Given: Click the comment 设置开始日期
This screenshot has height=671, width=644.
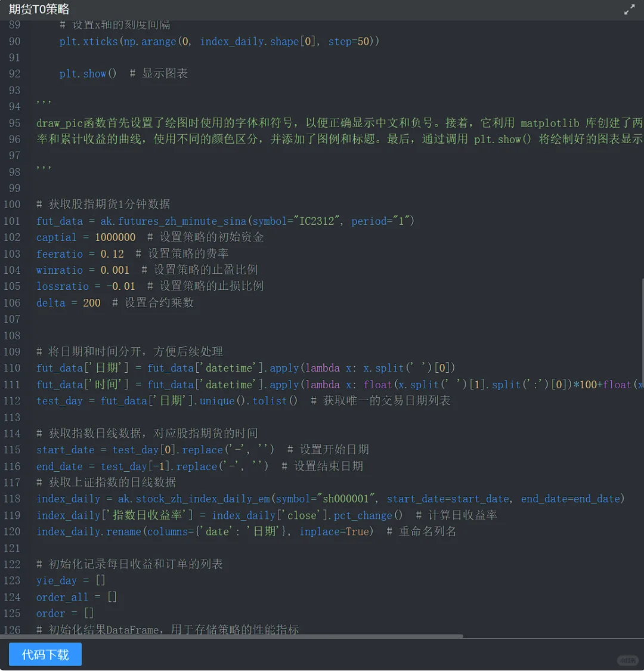Looking at the screenshot, I should (x=328, y=449).
